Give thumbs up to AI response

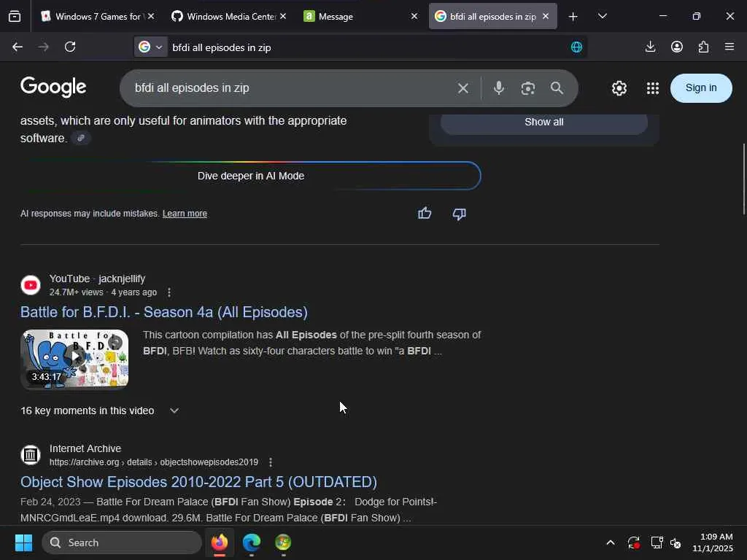pos(425,214)
